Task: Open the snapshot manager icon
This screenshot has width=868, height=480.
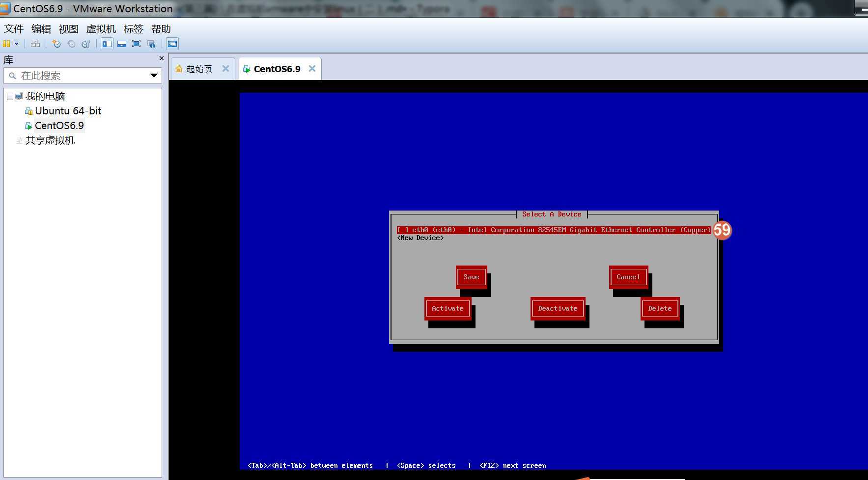Action: 86,44
